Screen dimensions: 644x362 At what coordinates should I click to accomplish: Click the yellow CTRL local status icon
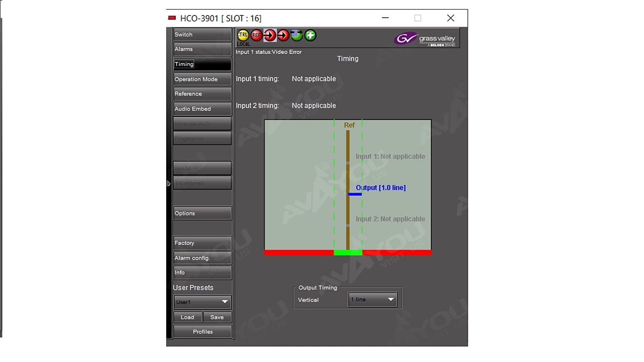pyautogui.click(x=243, y=35)
